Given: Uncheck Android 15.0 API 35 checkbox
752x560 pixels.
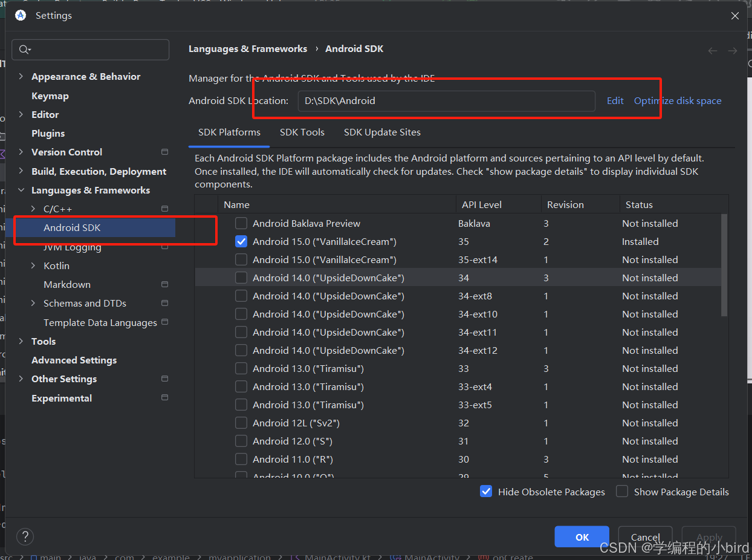Looking at the screenshot, I should (241, 241).
